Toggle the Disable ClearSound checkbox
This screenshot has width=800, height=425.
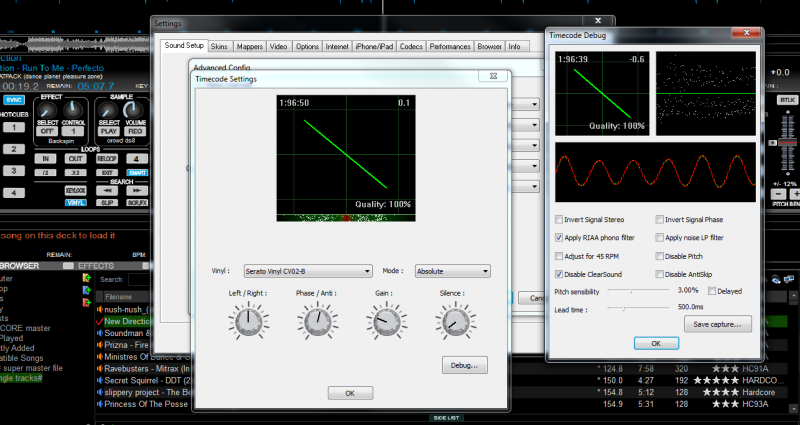tap(559, 273)
